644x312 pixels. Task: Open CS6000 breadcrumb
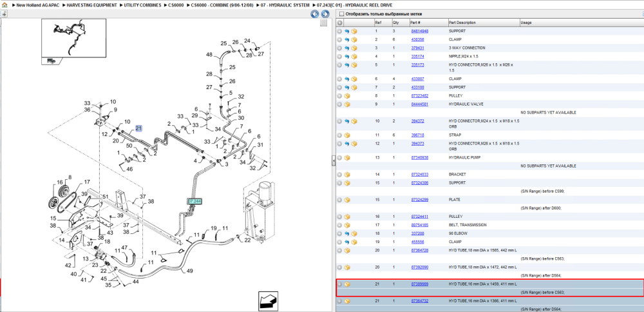(176, 5)
